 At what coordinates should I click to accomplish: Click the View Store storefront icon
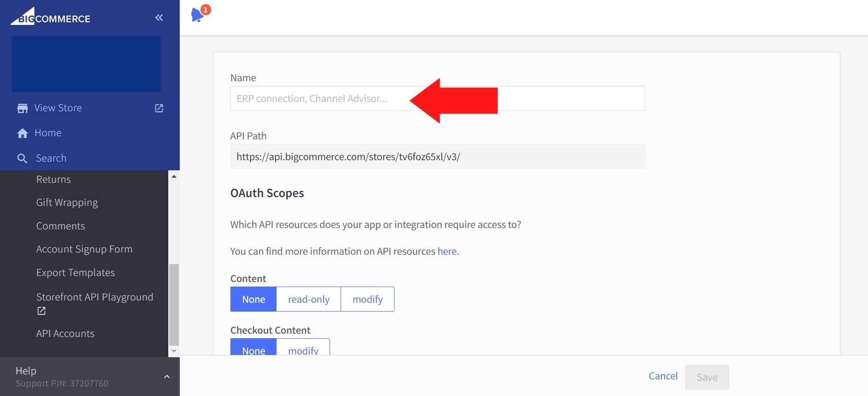coord(22,108)
